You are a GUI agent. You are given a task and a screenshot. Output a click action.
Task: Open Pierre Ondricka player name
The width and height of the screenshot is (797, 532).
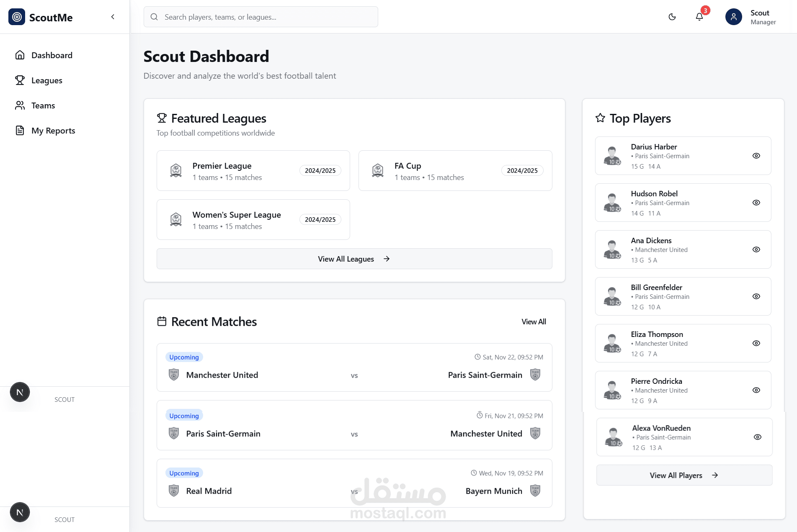(656, 381)
